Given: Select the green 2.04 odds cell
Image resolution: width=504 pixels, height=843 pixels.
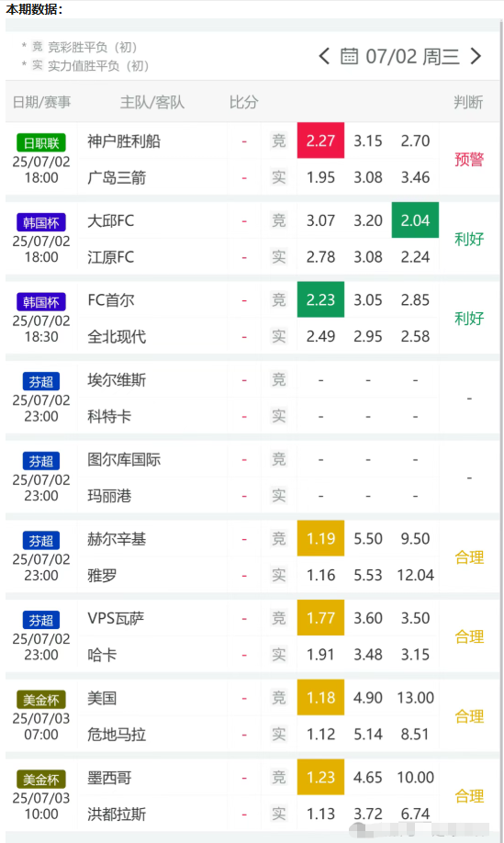Looking at the screenshot, I should click(415, 219).
